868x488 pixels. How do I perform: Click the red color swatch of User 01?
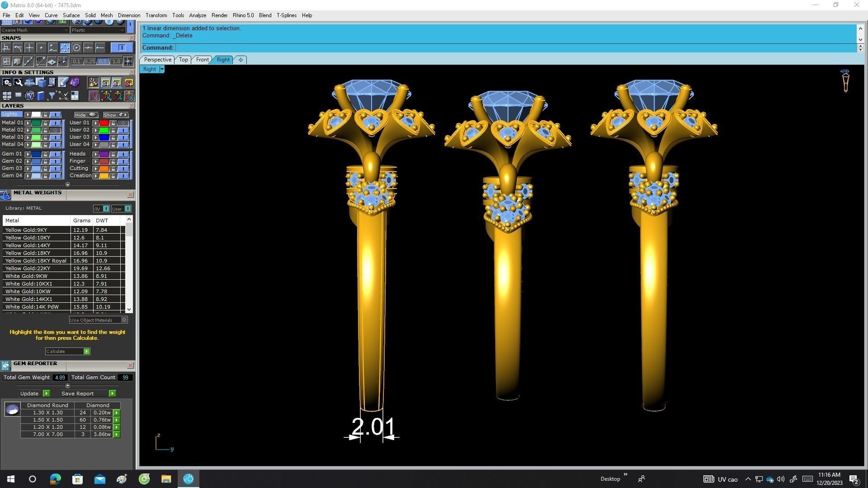click(104, 123)
